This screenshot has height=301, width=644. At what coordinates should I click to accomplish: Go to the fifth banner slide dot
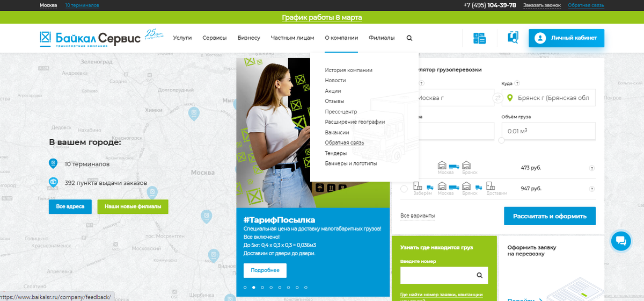(280, 288)
